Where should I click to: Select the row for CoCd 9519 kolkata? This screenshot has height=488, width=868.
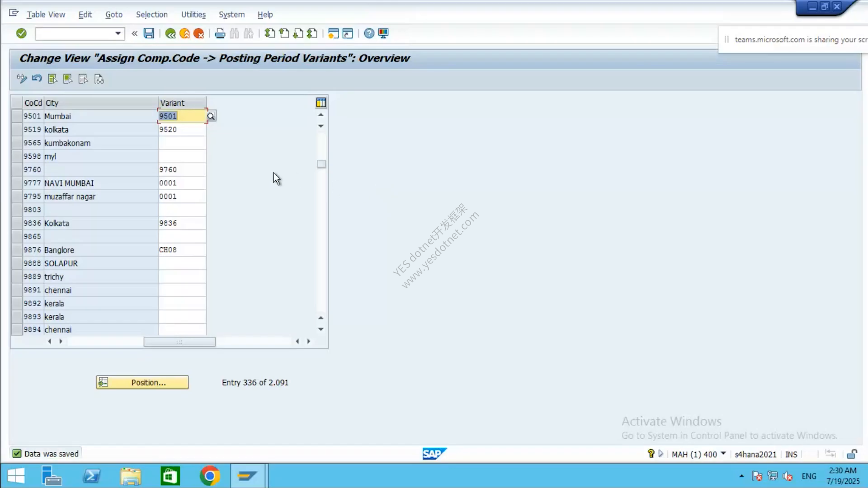click(17, 130)
